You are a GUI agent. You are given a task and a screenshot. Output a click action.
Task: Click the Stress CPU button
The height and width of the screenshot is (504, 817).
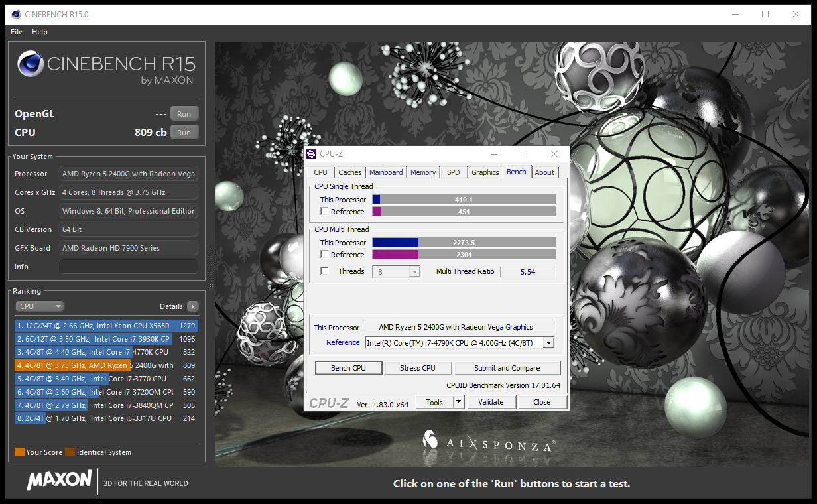pyautogui.click(x=418, y=368)
